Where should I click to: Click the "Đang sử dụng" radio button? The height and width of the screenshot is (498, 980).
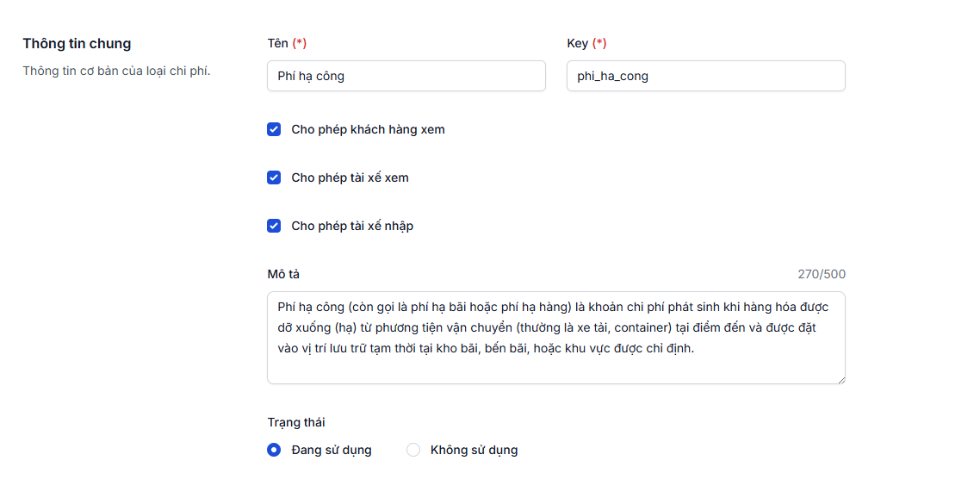click(x=274, y=450)
